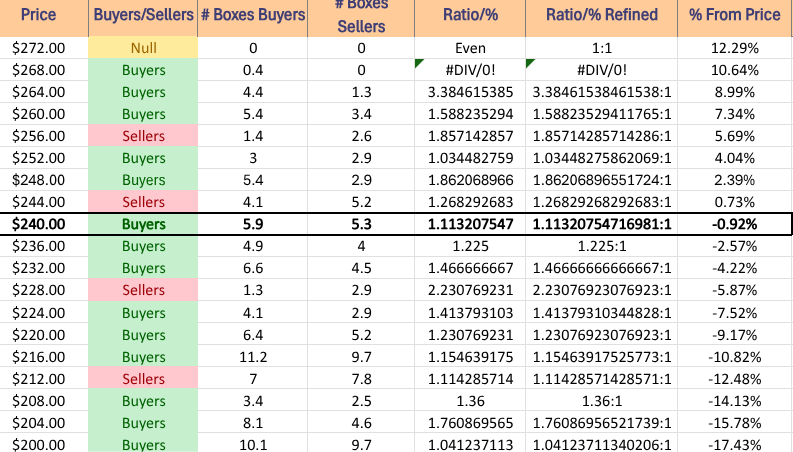Viewport: 793px width, 452px height.
Task: Select the 12.29% cell
Action: 736,47
